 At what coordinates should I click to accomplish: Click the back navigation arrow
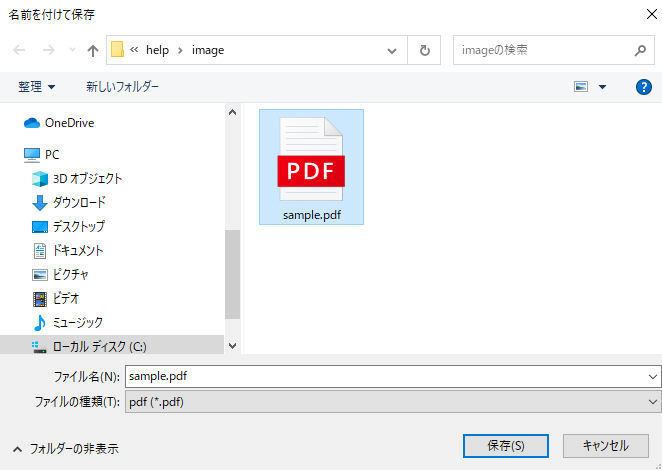[x=20, y=51]
